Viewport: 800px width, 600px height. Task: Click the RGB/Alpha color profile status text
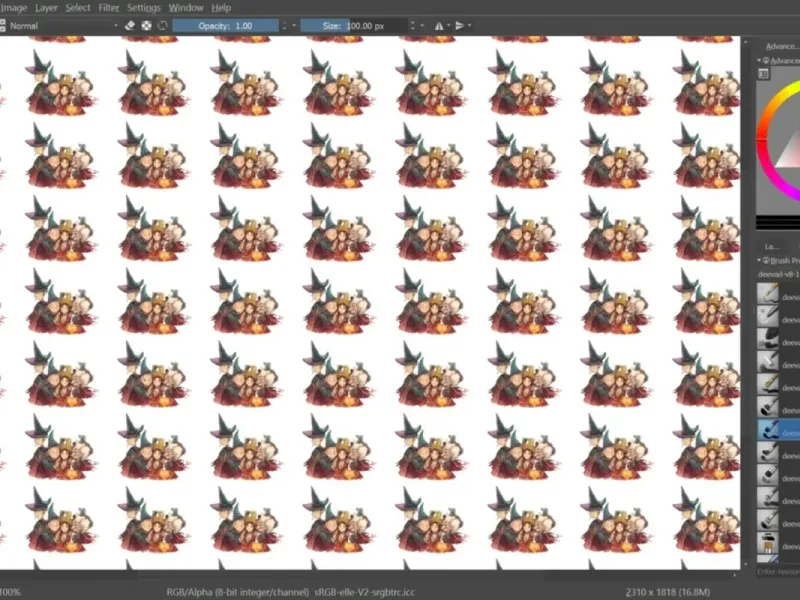[x=290, y=592]
